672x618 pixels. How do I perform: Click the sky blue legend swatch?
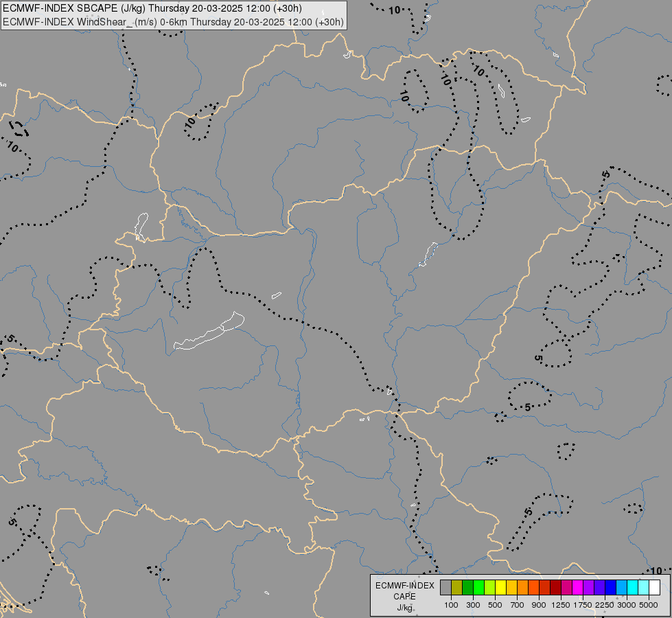click(x=621, y=587)
